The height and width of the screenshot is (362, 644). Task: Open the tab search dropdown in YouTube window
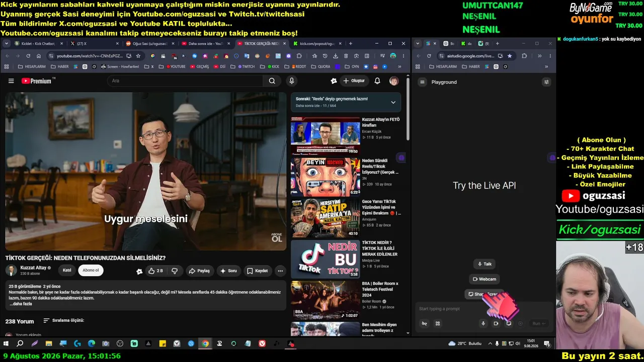pyautogui.click(x=7, y=44)
